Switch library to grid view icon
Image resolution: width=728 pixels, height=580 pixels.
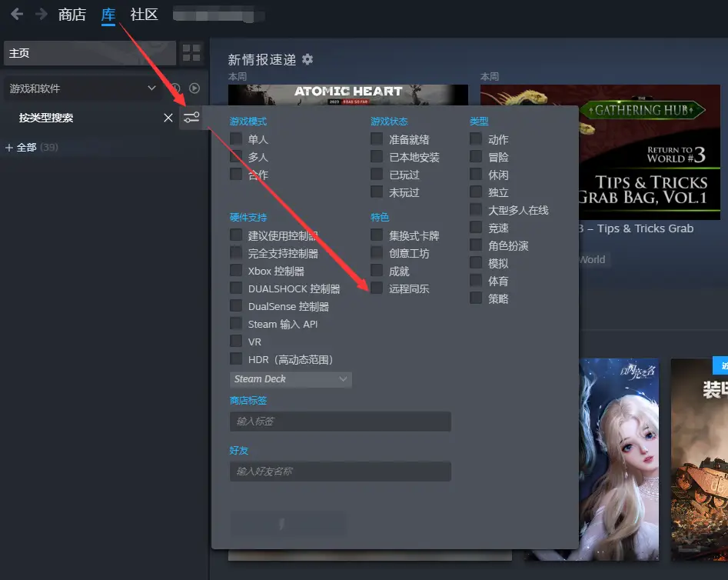pos(191,53)
